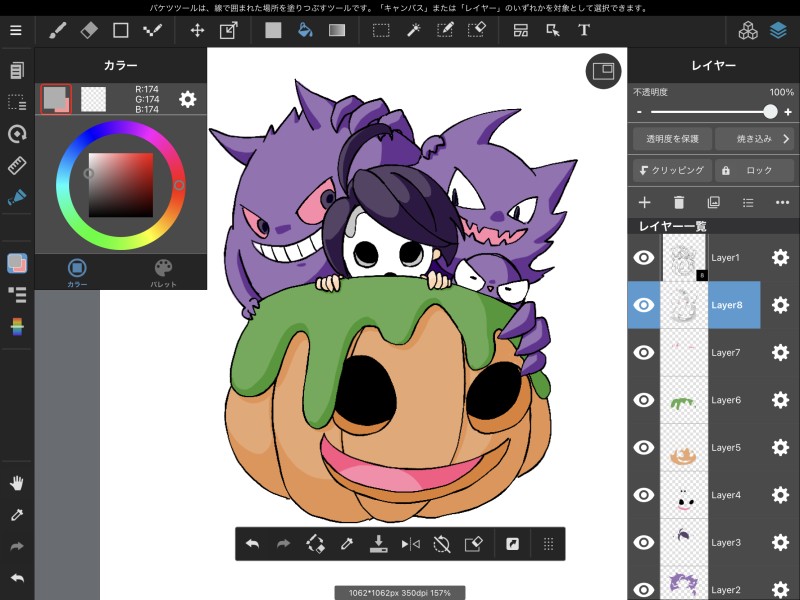Screen dimensions: 800x600
Task: Open Layer5 settings gear
Action: pyautogui.click(x=780, y=447)
